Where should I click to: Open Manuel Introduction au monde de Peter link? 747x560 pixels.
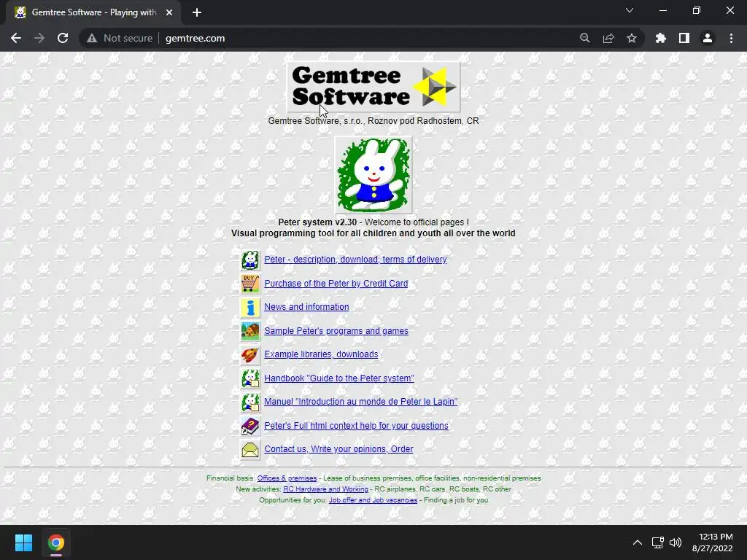click(x=360, y=402)
